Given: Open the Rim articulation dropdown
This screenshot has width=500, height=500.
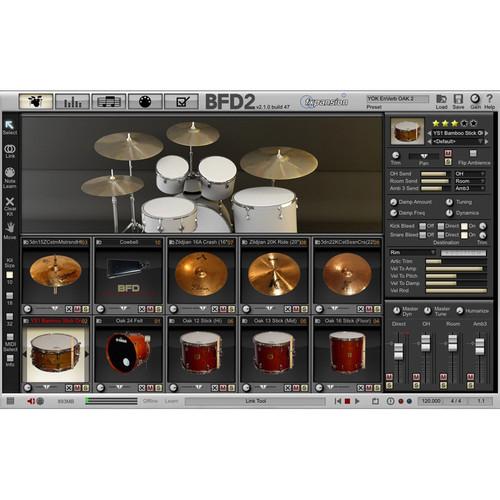Looking at the screenshot, I should [x=413, y=252].
